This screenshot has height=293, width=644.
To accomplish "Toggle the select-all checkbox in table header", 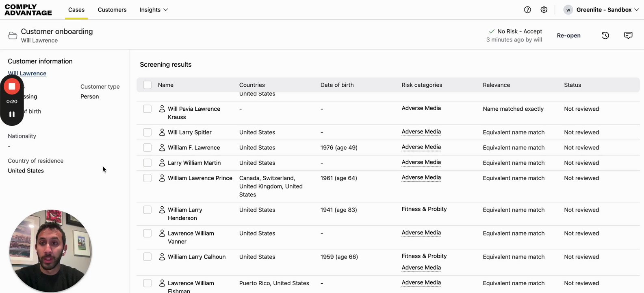I will tap(147, 85).
